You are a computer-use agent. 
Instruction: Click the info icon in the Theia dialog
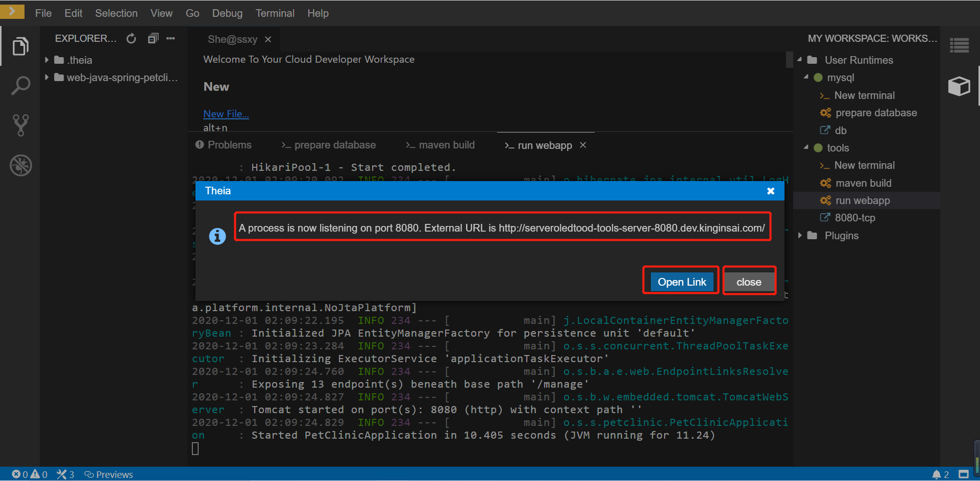pos(217,236)
